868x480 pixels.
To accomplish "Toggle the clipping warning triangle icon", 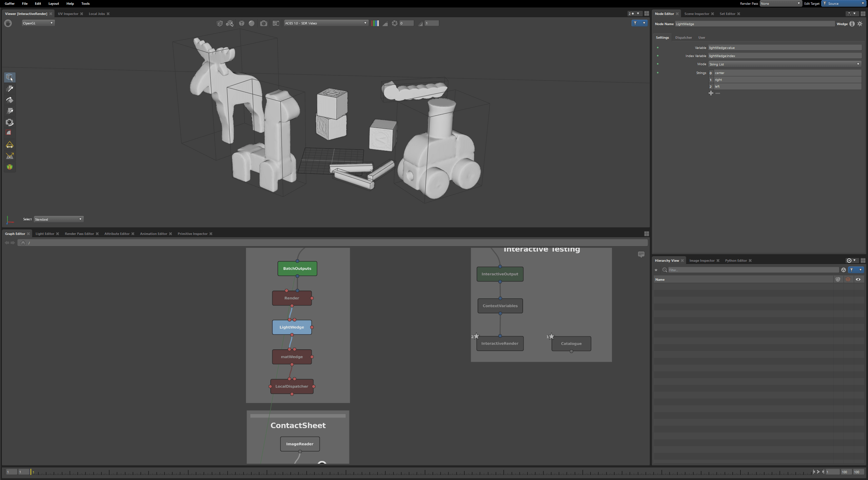I will 385,23.
